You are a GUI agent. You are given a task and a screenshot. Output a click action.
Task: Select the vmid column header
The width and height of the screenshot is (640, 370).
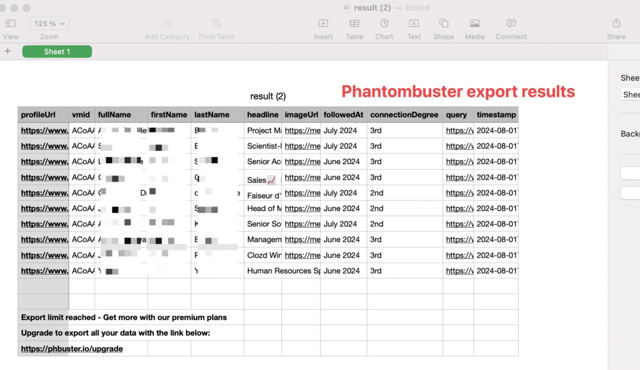82,115
